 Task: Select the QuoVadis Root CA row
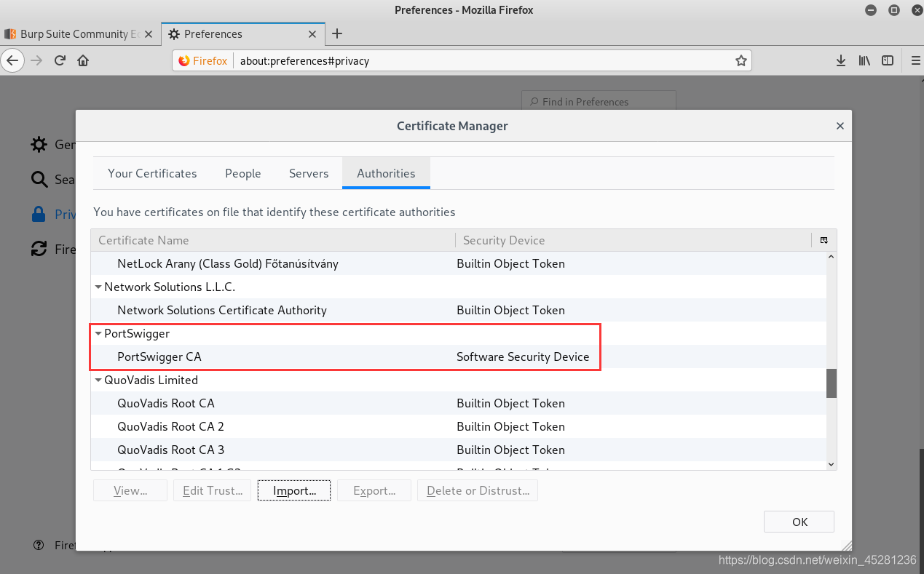[x=459, y=403]
